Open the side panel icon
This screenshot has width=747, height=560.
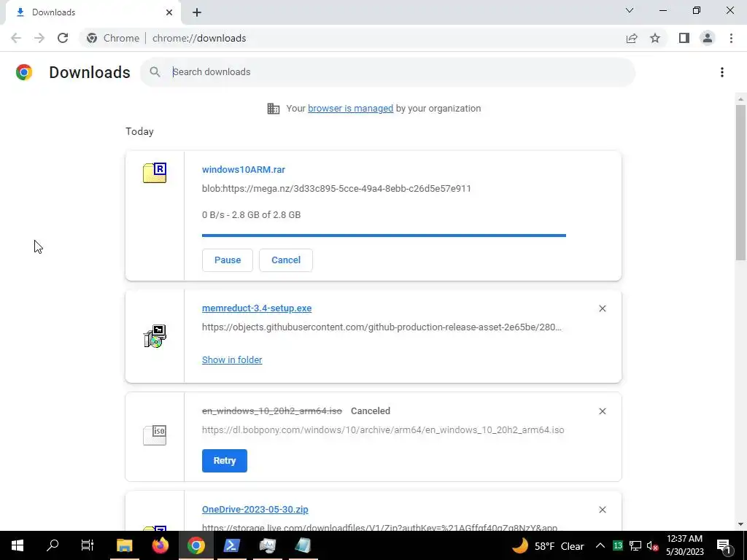pyautogui.click(x=684, y=38)
